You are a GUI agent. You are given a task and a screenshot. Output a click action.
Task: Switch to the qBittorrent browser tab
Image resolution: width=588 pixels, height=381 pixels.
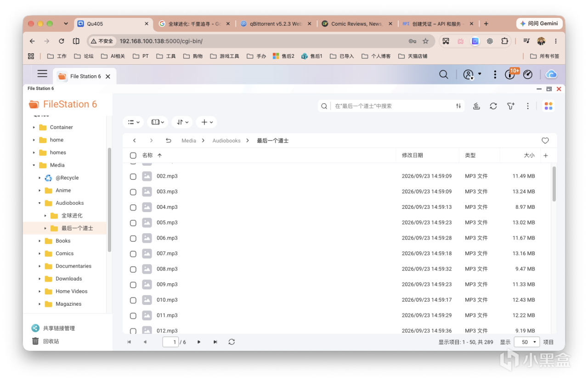point(276,24)
